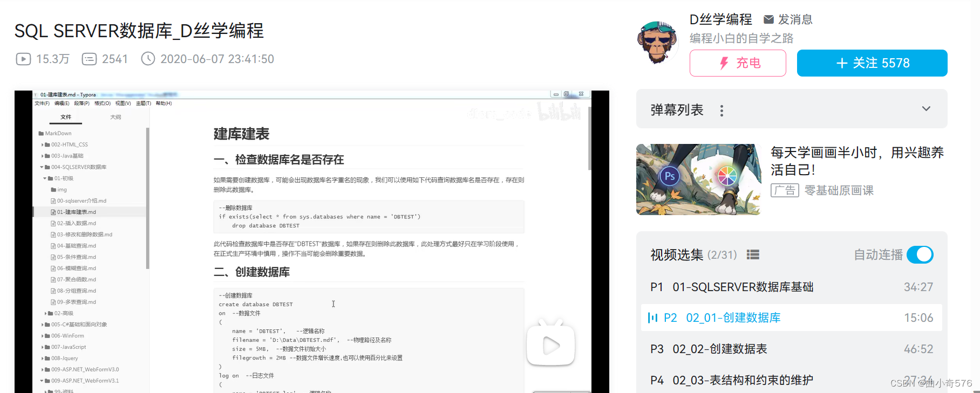Open 08-分组查询.md in file tree
This screenshot has width=980, height=393.
tap(77, 291)
